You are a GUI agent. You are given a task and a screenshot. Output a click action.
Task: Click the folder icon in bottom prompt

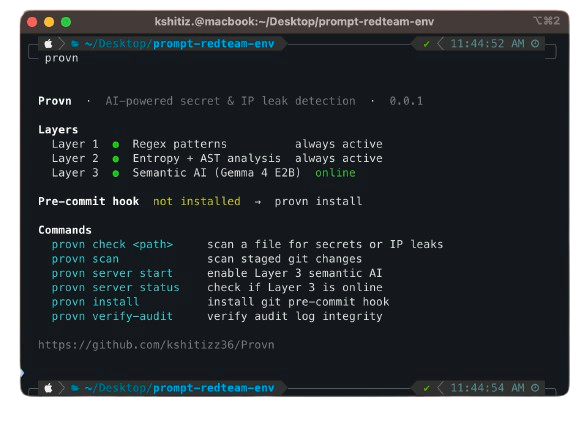pyautogui.click(x=75, y=389)
